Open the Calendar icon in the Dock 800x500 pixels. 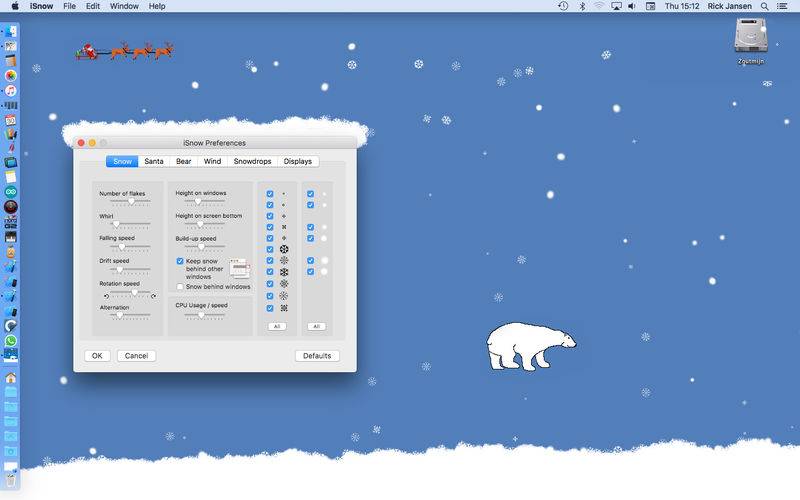11,120
